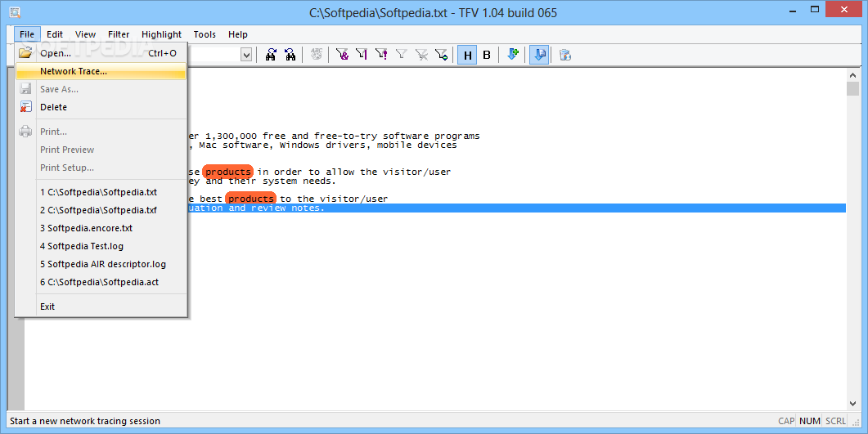Open the Help menu
The width and height of the screenshot is (868, 434).
click(x=237, y=34)
